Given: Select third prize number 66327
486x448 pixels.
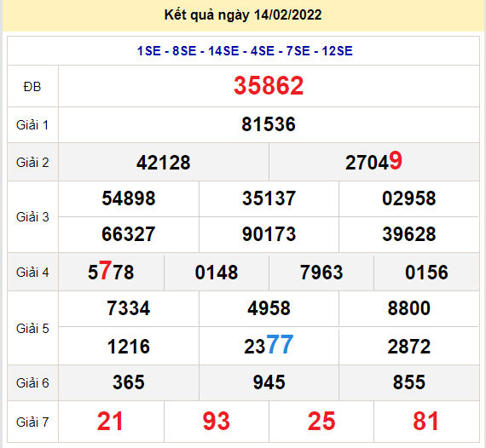Looking at the screenshot, I should click(129, 234).
